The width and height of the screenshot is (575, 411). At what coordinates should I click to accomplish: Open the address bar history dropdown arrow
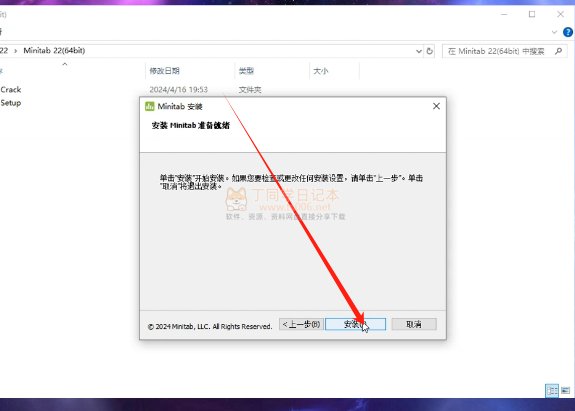[419, 51]
